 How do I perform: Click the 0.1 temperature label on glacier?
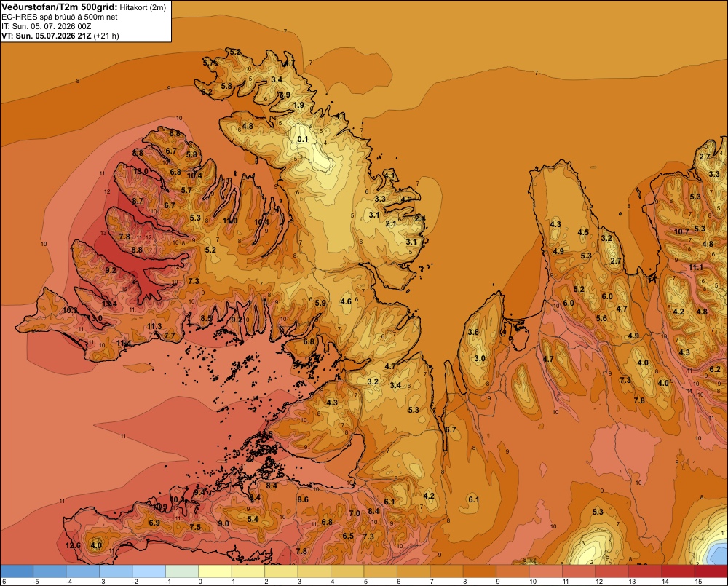click(x=303, y=139)
